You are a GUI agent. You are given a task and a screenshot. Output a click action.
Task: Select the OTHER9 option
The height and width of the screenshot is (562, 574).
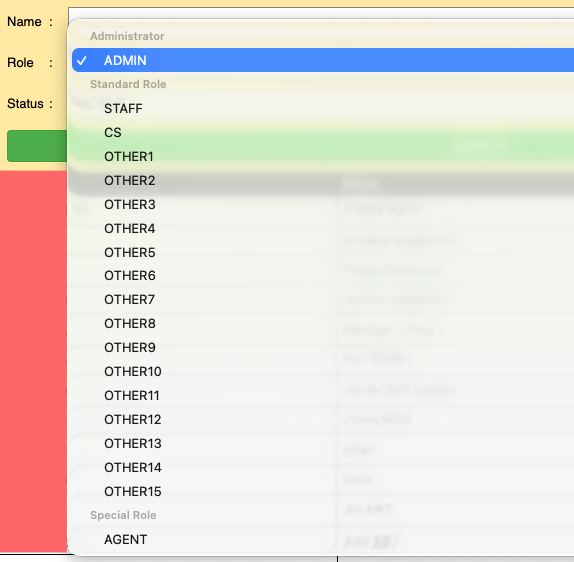coord(323,347)
